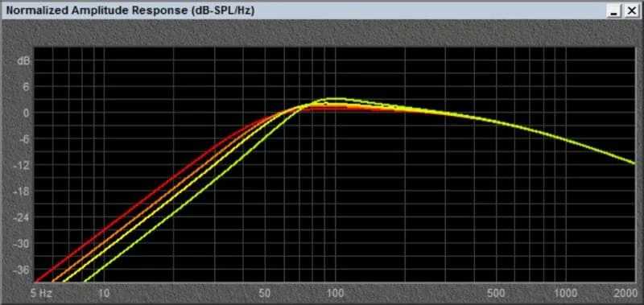Click the 'dB' axis label
Image resolution: width=644 pixels, height=305 pixels.
(23, 61)
